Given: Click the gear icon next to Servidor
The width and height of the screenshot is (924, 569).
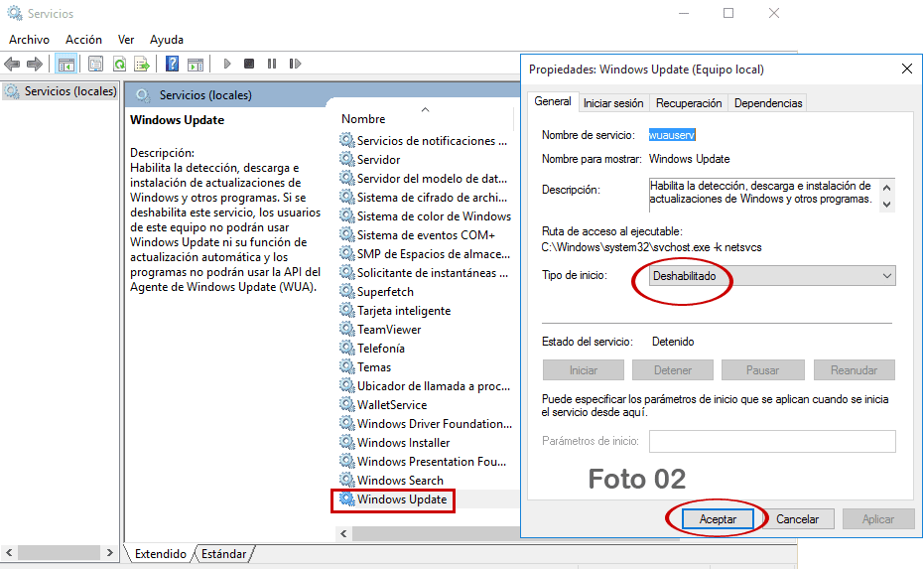Looking at the screenshot, I should click(346, 159).
